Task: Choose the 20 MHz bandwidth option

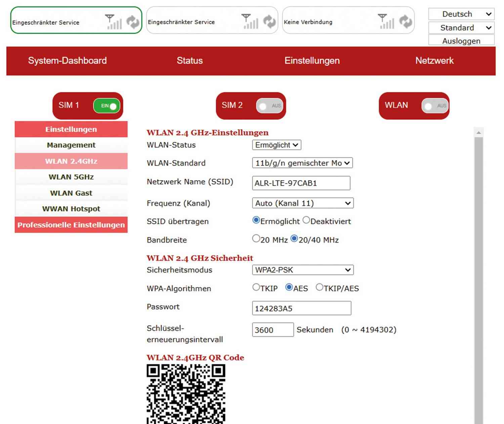Action: pos(256,239)
